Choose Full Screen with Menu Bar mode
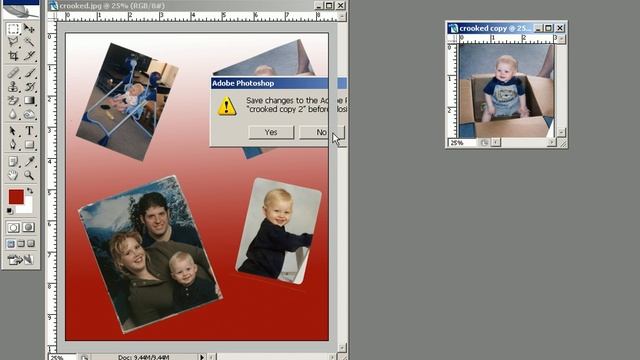This screenshot has height=360, width=640. [21, 244]
